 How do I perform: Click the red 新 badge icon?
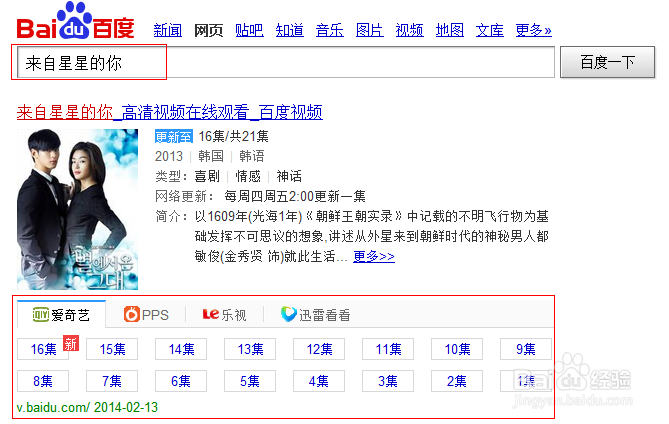coord(71,343)
